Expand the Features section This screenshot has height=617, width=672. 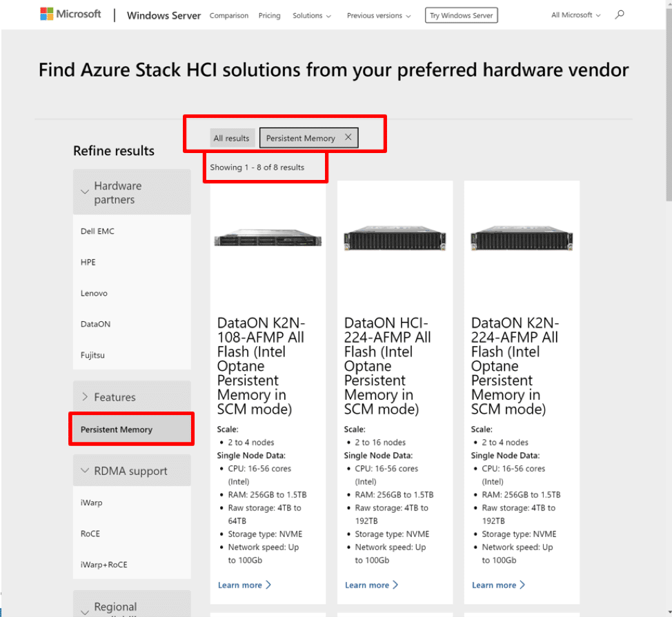pyautogui.click(x=132, y=397)
